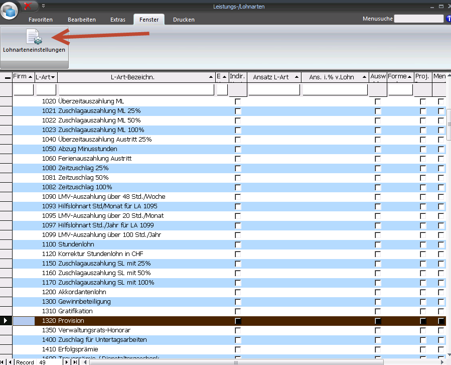Select row 1160 Zuschlagauszahlung SL mit 50%
Image resolution: width=451 pixels, height=365 pixels.
tap(229, 273)
